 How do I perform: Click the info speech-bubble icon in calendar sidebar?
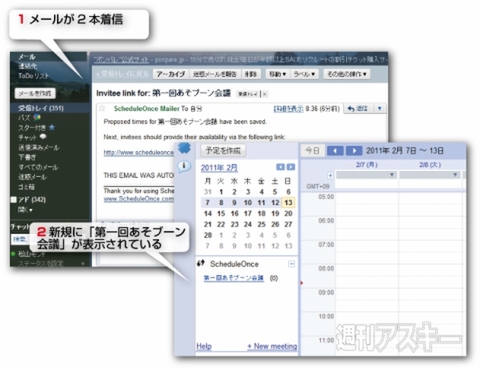[x=184, y=166]
